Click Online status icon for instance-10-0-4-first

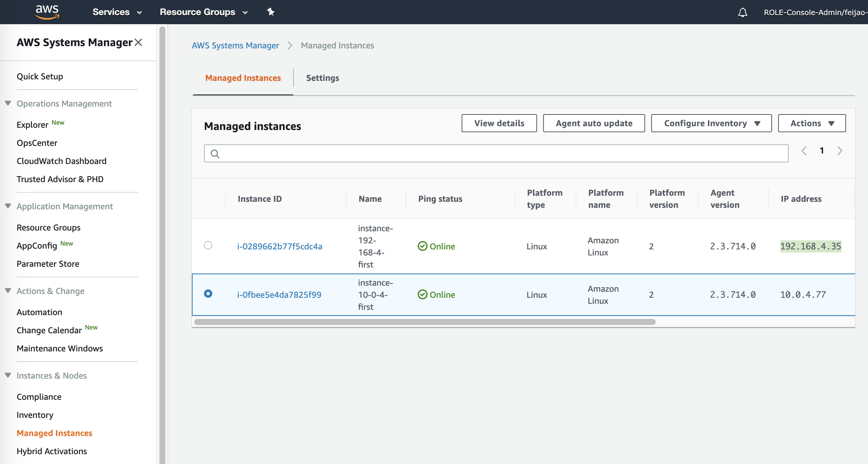click(422, 295)
